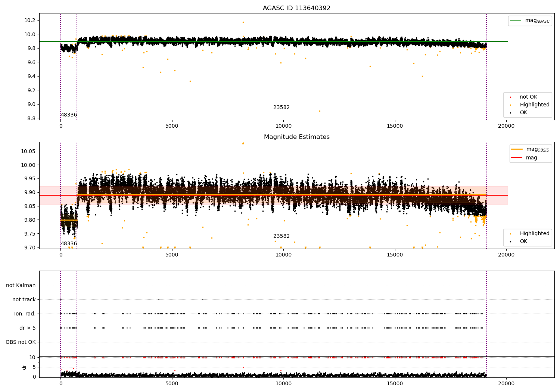Click the black OK marker in top plot legend
560x392 pixels.
[x=510, y=113]
